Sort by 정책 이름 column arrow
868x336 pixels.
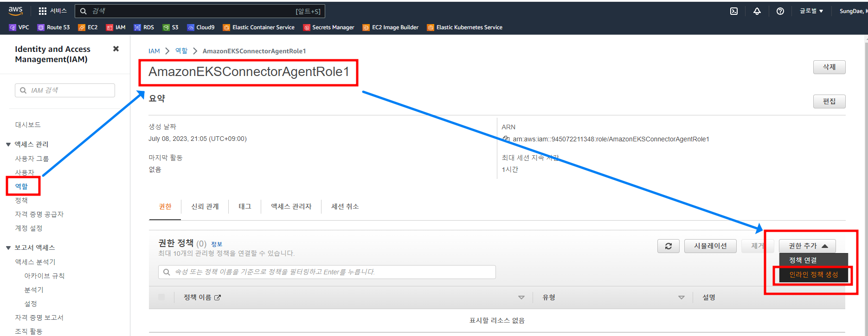tap(521, 298)
